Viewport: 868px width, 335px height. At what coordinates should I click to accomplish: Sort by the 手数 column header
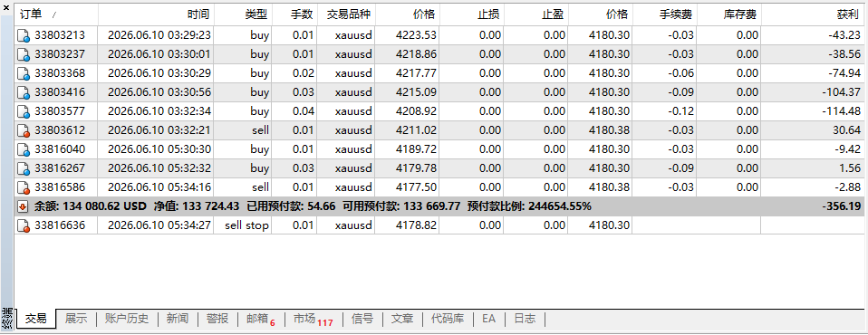point(294,14)
